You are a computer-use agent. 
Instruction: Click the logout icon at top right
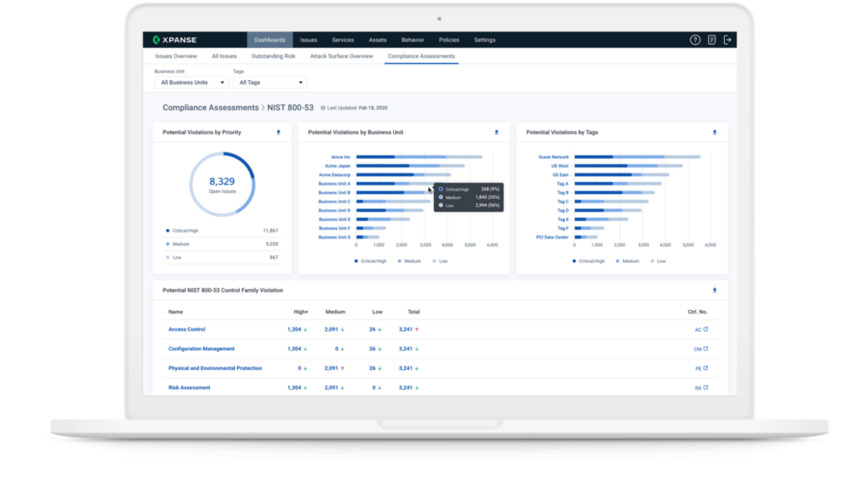coord(726,40)
